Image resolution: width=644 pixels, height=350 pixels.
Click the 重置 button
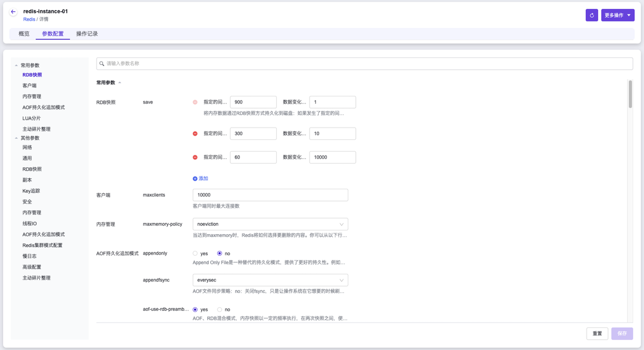click(x=597, y=333)
